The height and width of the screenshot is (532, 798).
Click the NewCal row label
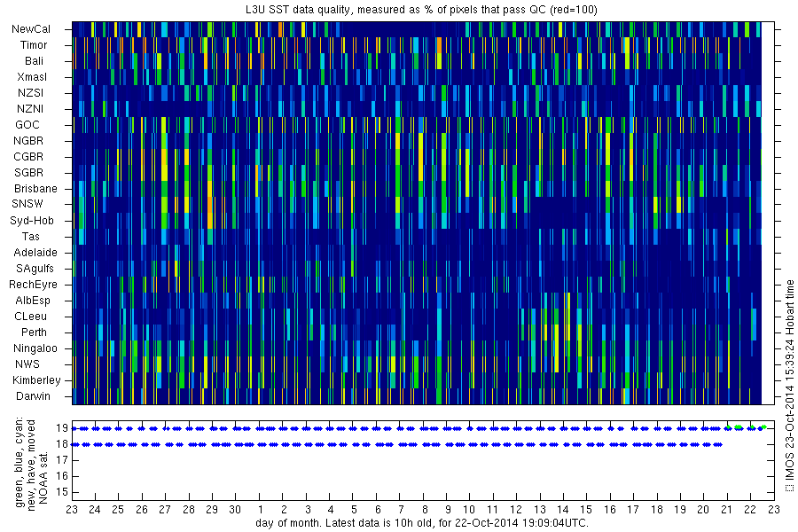[x=31, y=29]
